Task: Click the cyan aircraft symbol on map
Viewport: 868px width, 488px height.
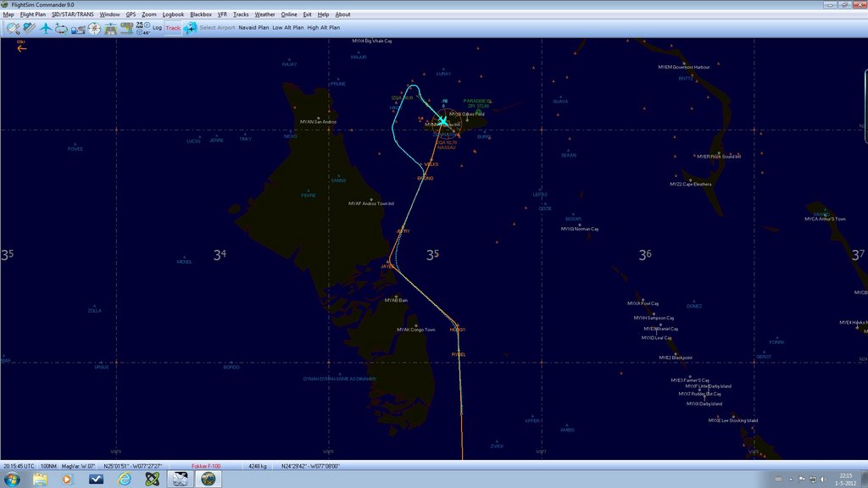Action: [442, 122]
